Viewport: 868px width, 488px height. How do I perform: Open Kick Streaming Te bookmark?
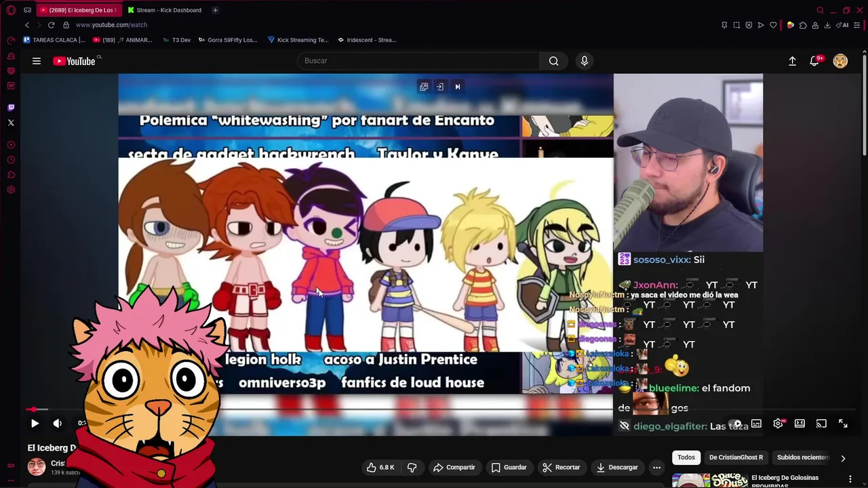point(298,40)
